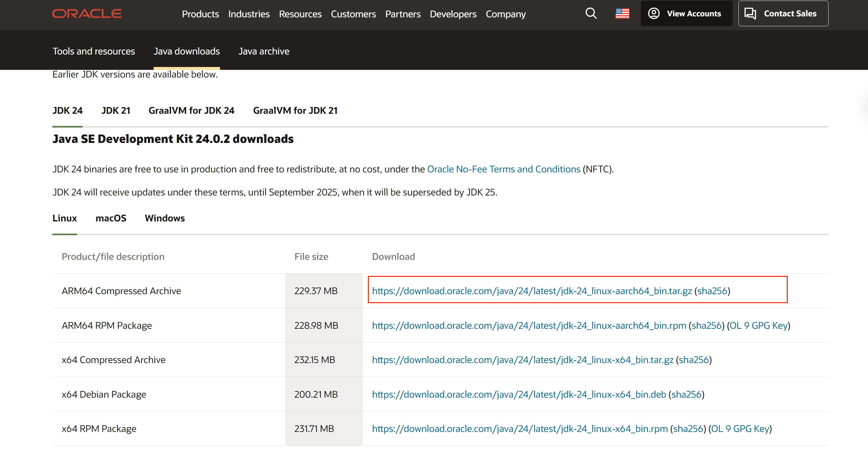Screen dimensions: 868x464
Task: Open Oracle No-Fee Terms and Conditions link
Action: point(504,169)
